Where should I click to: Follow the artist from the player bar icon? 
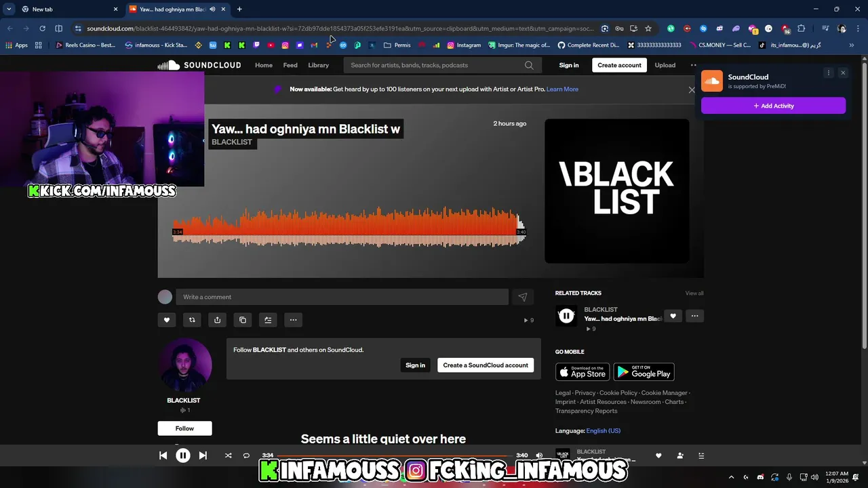tap(680, 455)
